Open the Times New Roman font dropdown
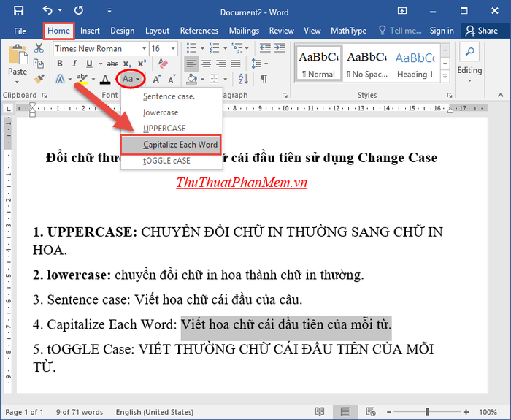 click(x=144, y=49)
